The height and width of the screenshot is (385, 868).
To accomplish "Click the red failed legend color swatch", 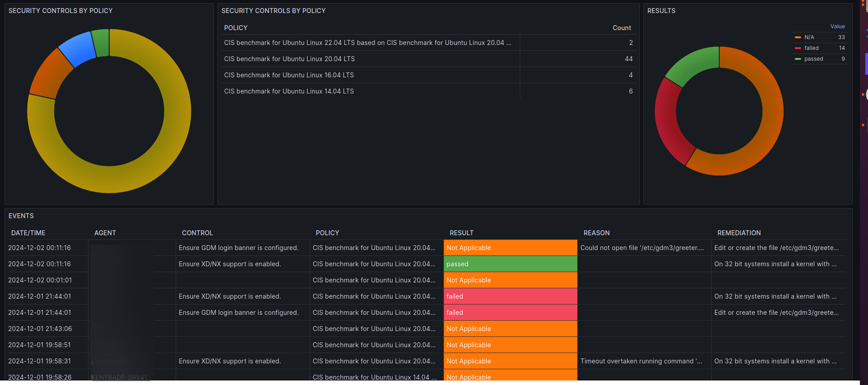I will tap(798, 48).
